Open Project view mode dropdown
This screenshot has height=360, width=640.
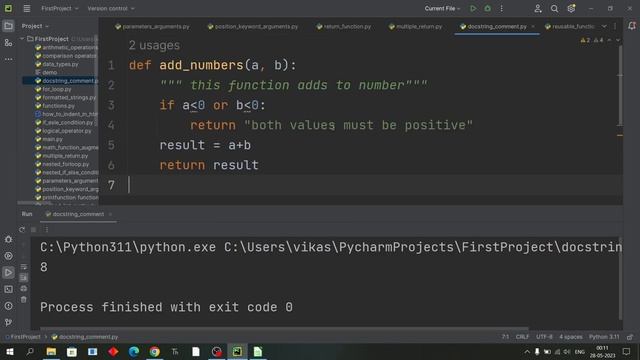point(35,26)
